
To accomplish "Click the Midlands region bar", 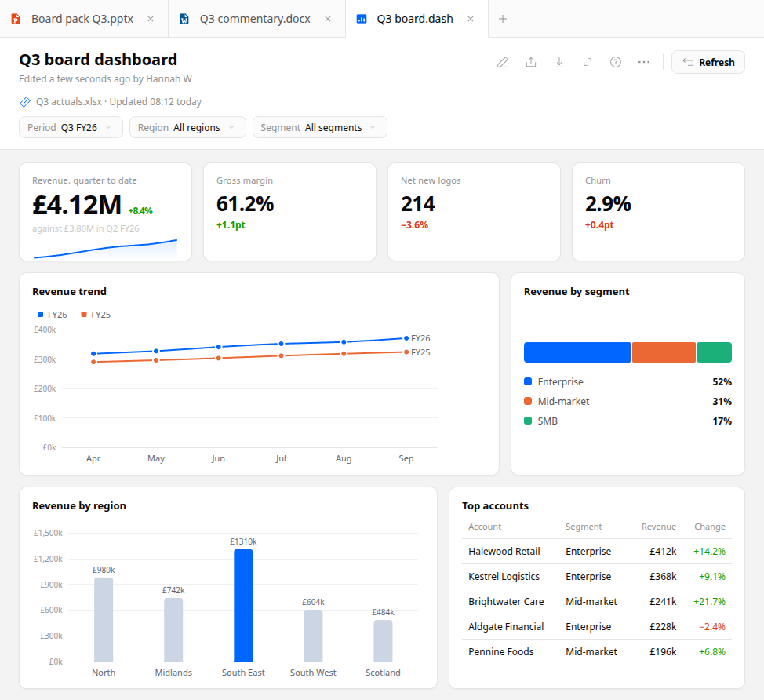I will tap(173, 630).
